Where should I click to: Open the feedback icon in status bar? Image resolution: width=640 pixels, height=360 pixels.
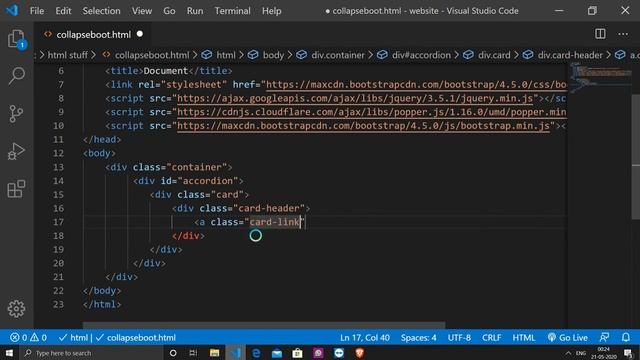pos(604,338)
